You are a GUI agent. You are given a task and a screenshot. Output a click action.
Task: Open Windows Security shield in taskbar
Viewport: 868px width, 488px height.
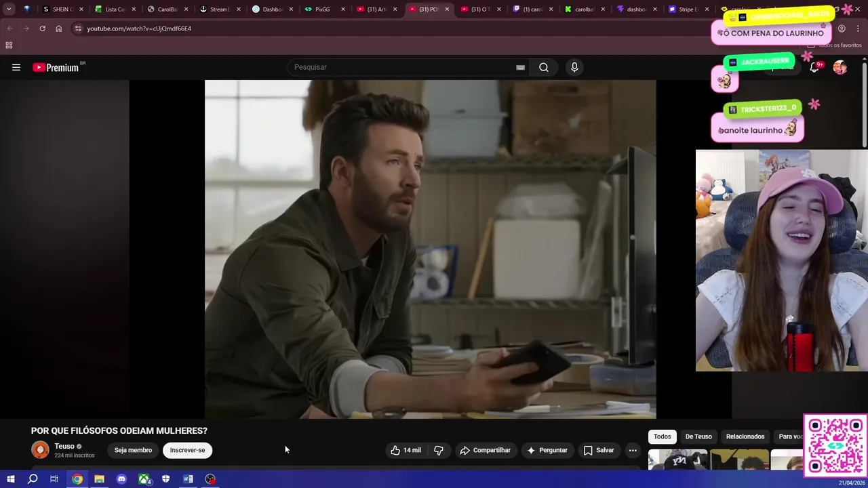click(x=165, y=479)
